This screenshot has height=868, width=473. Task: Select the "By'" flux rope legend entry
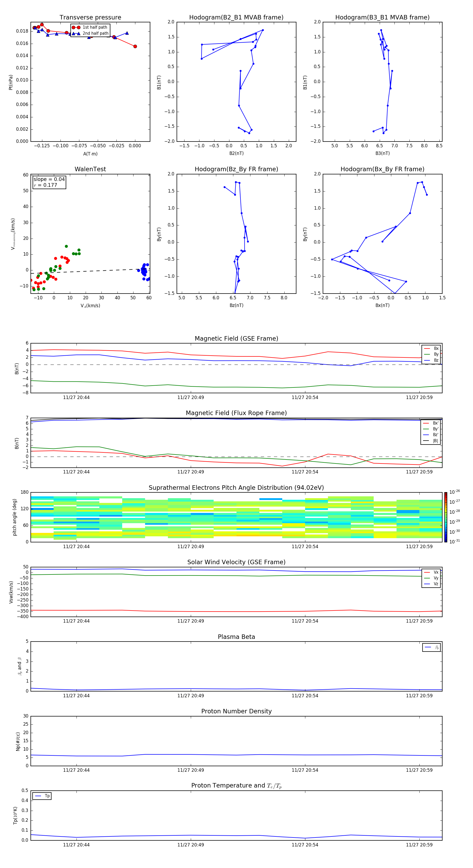click(431, 429)
